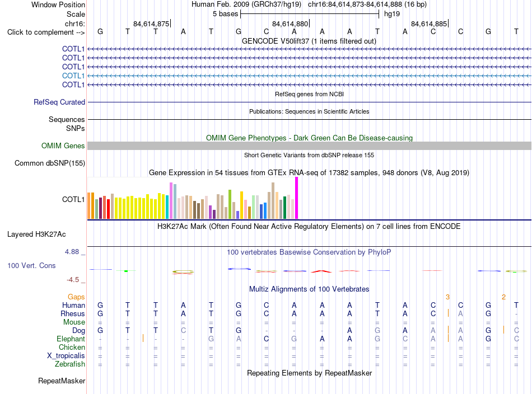This screenshot has height=394, width=532.
Task: Click the RefSeq Curated track label
Action: [59, 102]
